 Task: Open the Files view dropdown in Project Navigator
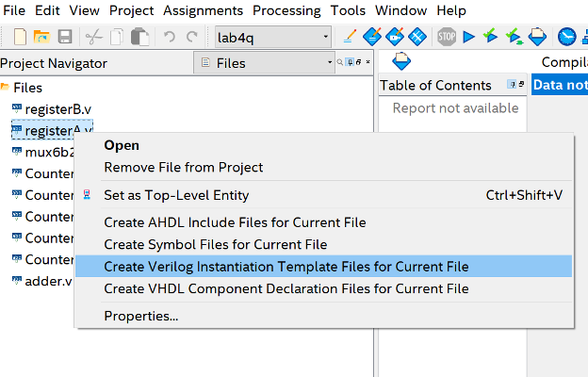click(x=331, y=63)
